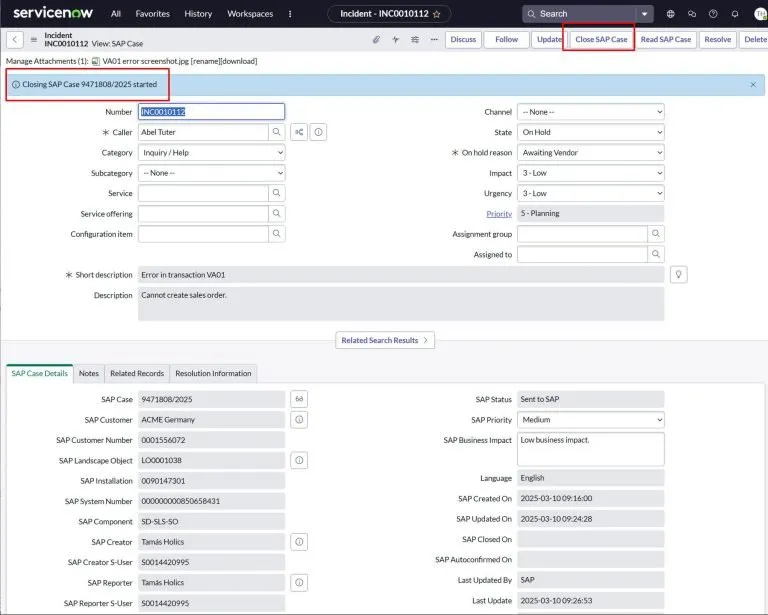Open the SAP Priority dropdown

[591, 420]
